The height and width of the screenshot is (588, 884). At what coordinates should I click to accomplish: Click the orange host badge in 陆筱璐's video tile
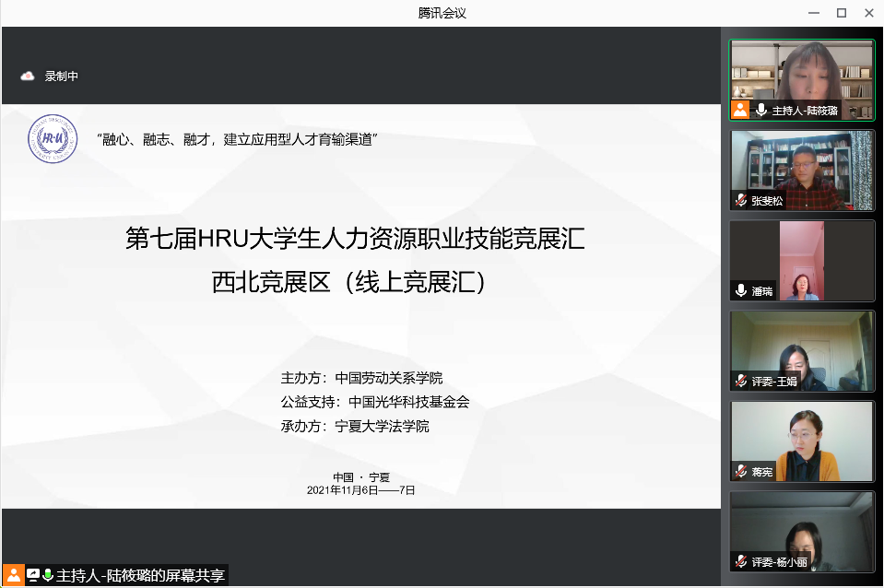[740, 110]
